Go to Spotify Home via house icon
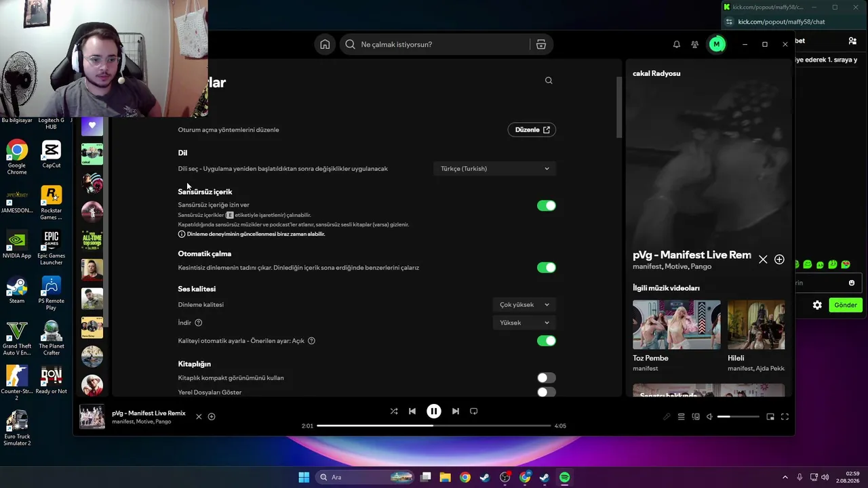The width and height of the screenshot is (868, 488). point(325,45)
